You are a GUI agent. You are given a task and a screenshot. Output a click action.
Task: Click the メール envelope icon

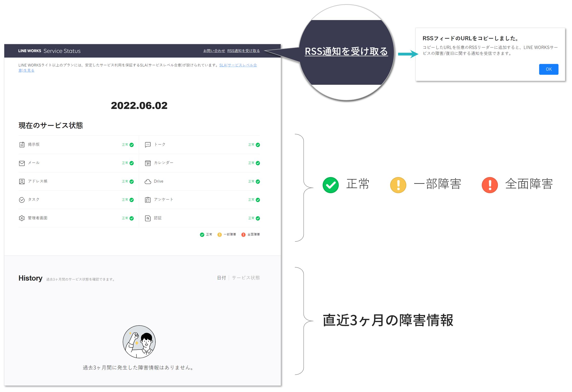[x=22, y=163]
